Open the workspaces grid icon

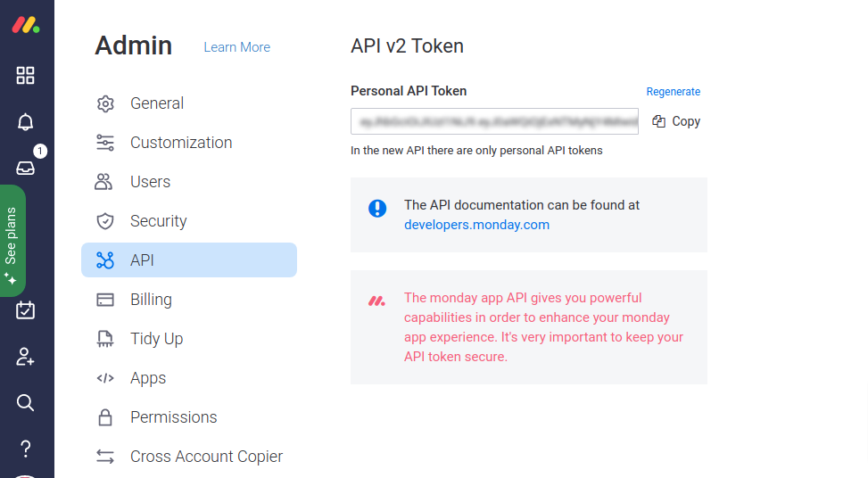point(25,75)
